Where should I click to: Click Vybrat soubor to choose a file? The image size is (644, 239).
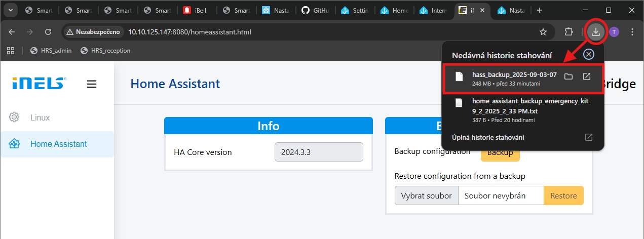point(426,195)
